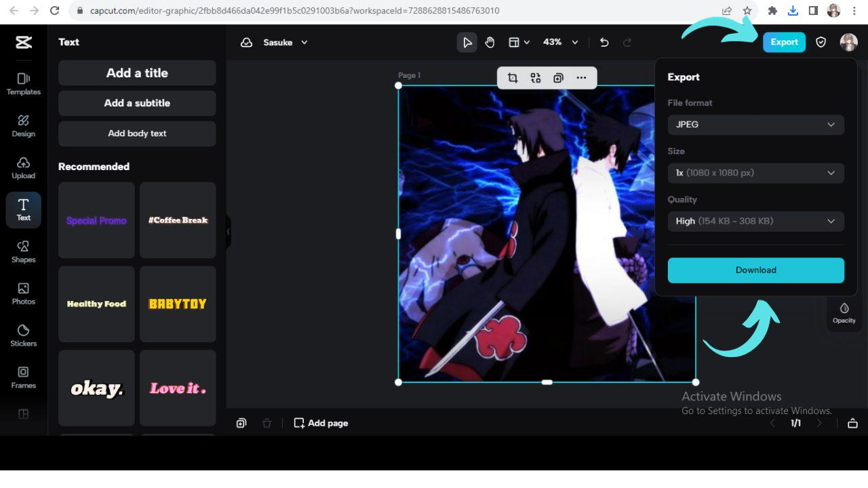The height and width of the screenshot is (488, 868).
Task: Undo the last action
Action: (x=604, y=42)
